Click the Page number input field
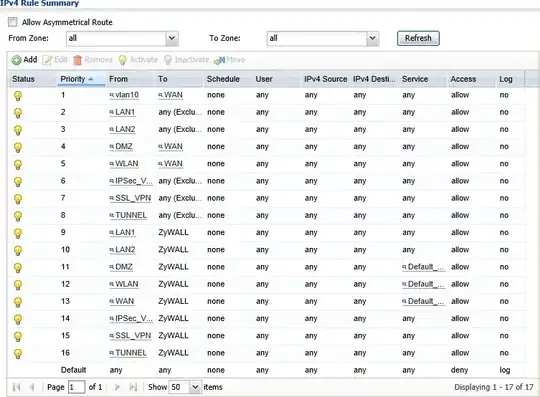The image size is (540, 397). (76, 387)
